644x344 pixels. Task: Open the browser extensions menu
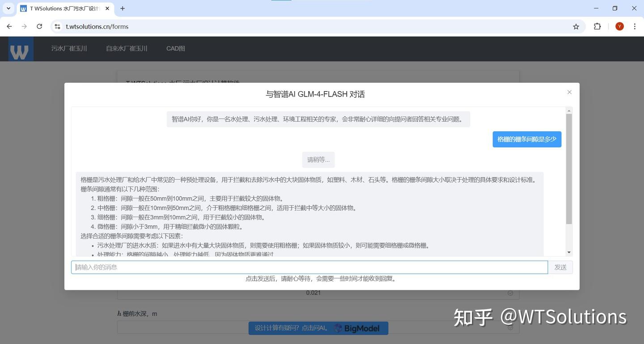597,26
